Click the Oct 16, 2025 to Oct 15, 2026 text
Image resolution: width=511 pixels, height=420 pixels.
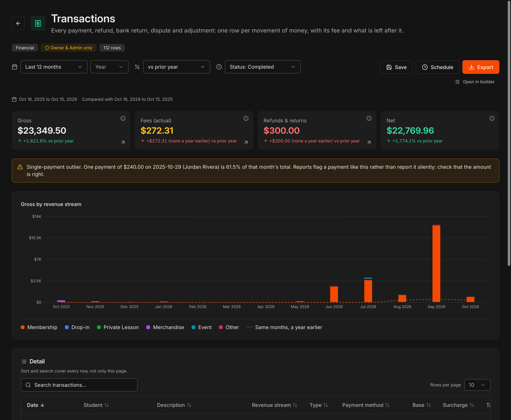coord(48,100)
